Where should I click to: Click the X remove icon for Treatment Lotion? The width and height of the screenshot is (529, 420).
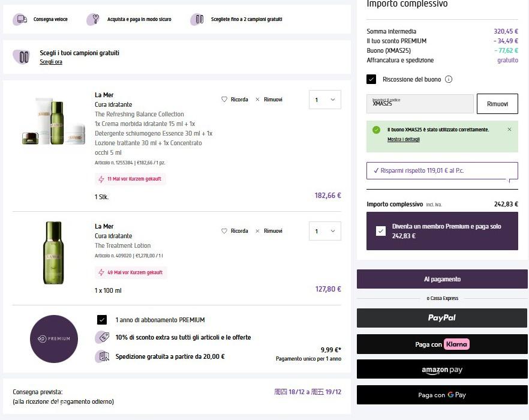(x=258, y=231)
